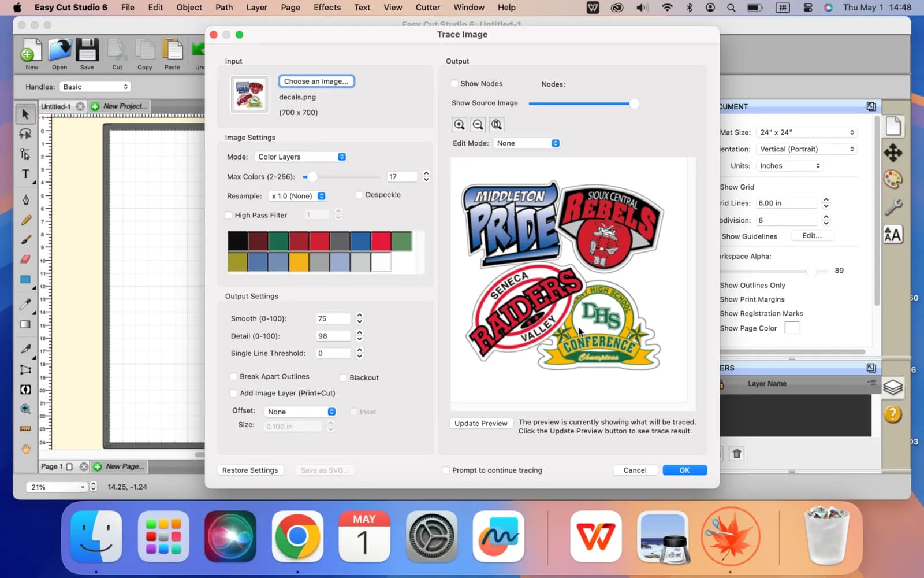
Task: Click the trash delete layer icon
Action: (737, 454)
